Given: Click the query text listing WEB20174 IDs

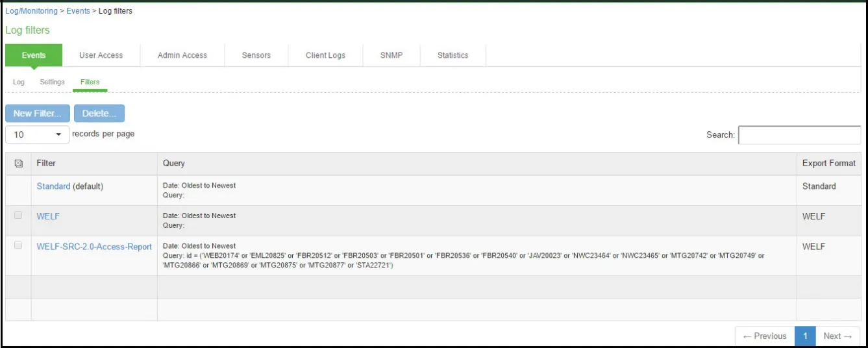Looking at the screenshot, I should pyautogui.click(x=464, y=261).
